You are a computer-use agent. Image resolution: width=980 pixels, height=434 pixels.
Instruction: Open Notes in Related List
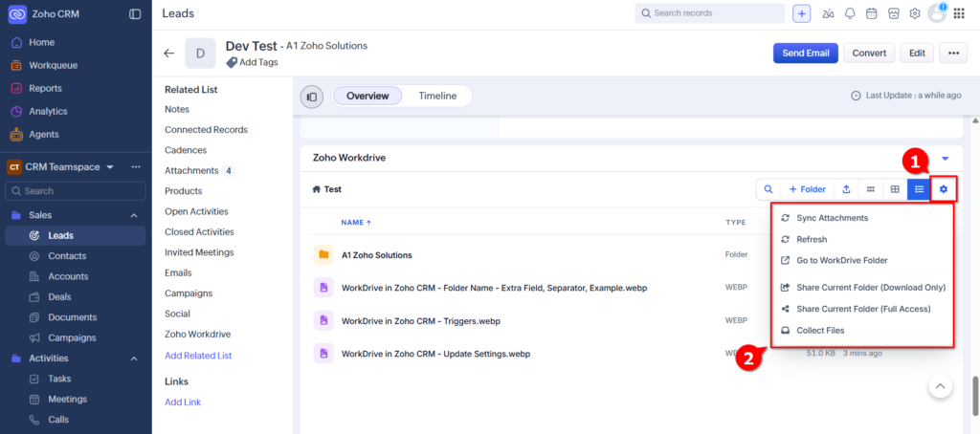coord(177,109)
